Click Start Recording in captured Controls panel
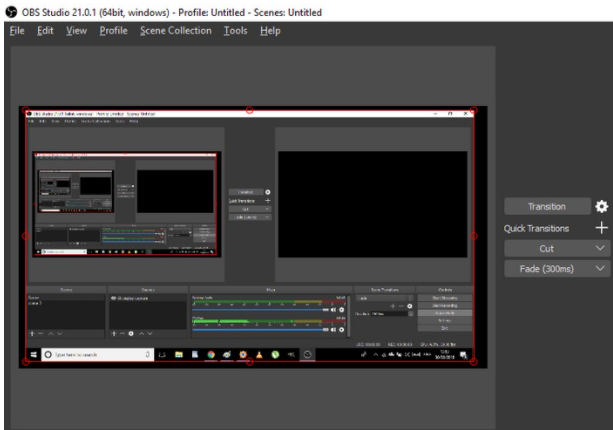 (x=445, y=306)
